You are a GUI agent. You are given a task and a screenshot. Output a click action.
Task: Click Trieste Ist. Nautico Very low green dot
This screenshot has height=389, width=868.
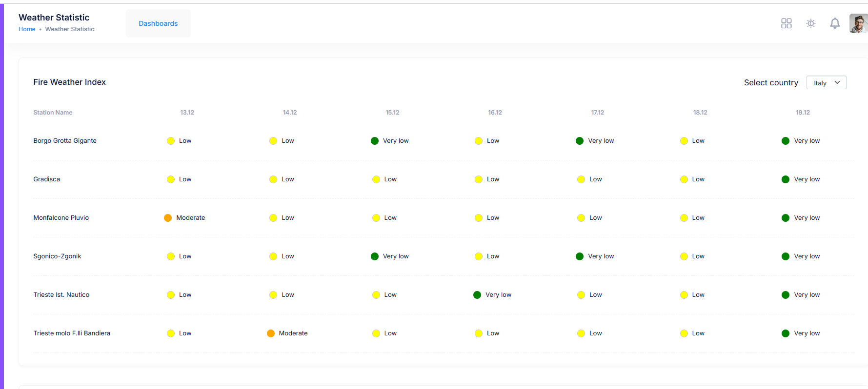[x=477, y=295]
